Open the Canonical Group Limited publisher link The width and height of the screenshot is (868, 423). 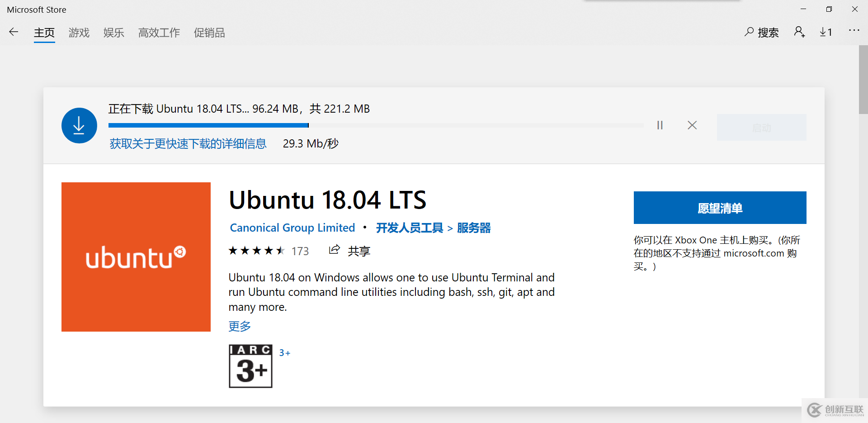tap(292, 228)
